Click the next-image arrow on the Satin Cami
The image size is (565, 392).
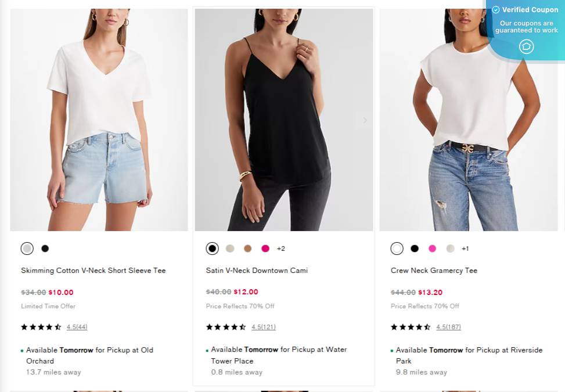[365, 120]
